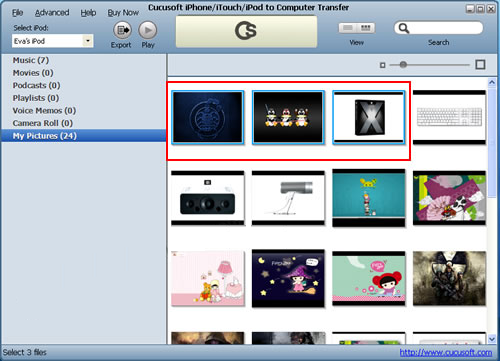Image resolution: width=500 pixels, height=361 pixels.
Task: Select the black speaker thumbnail
Action: pos(208,198)
